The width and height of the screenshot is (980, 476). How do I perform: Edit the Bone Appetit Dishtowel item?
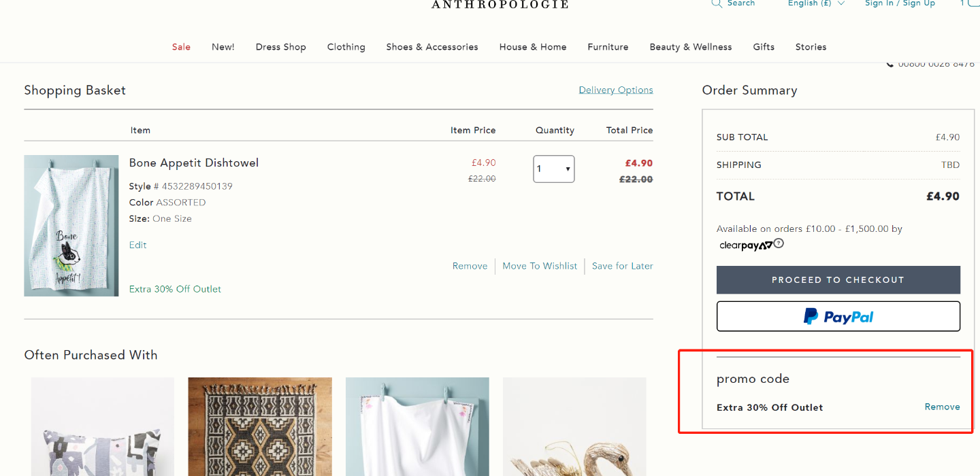[138, 245]
